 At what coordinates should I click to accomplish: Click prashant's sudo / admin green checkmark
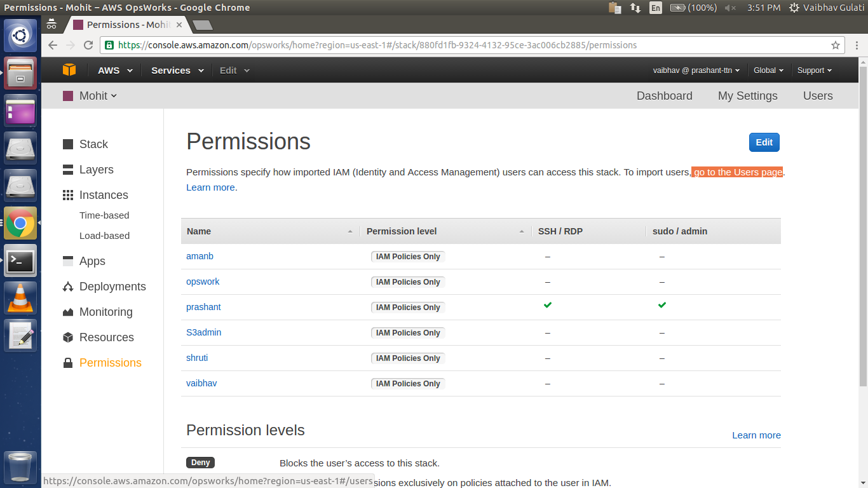pos(662,305)
